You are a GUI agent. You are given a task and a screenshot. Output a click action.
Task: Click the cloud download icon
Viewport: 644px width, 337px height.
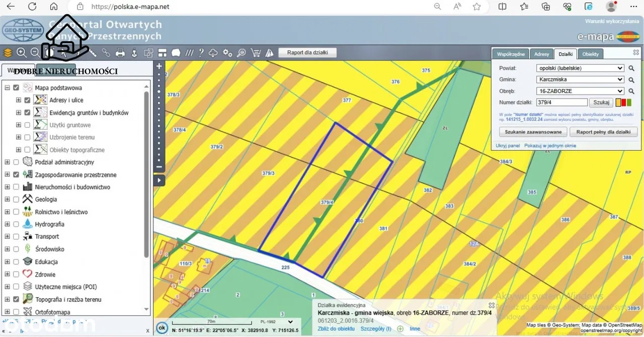click(x=213, y=53)
